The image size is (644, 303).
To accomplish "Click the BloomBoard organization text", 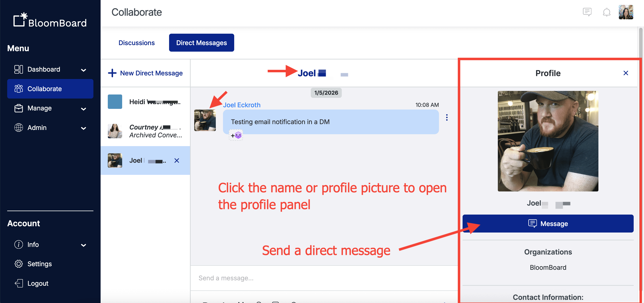I will [548, 268].
